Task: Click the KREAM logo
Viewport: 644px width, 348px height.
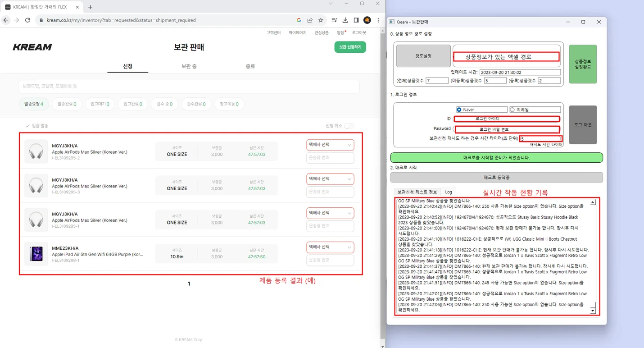Action: (x=32, y=47)
